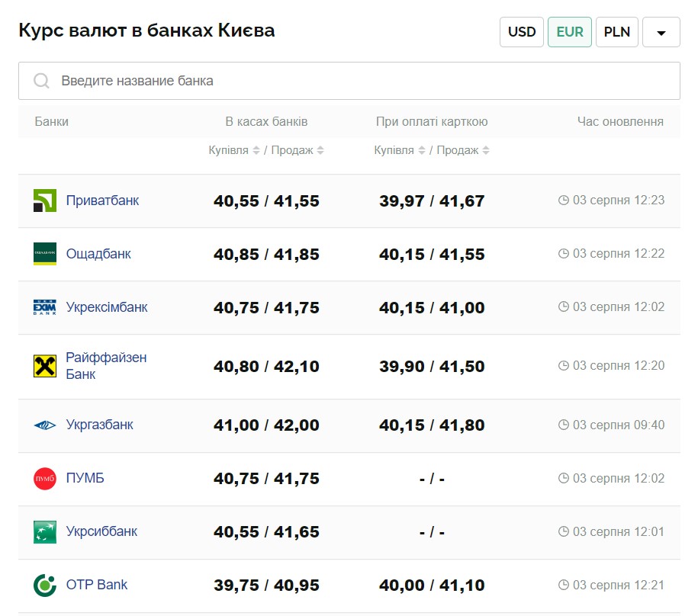Click the OTP Bank logo icon
This screenshot has width=698, height=616.
point(45,586)
